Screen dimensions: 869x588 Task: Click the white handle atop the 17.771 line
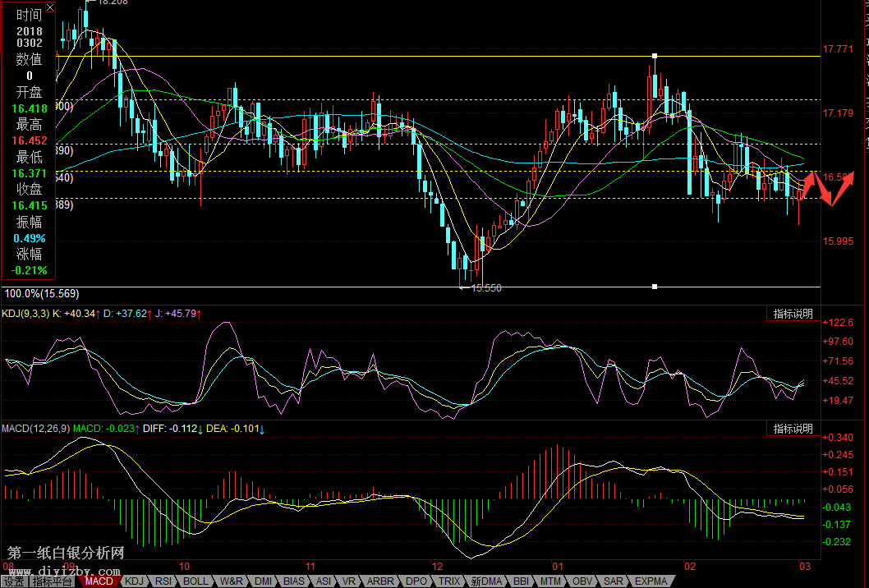click(655, 56)
